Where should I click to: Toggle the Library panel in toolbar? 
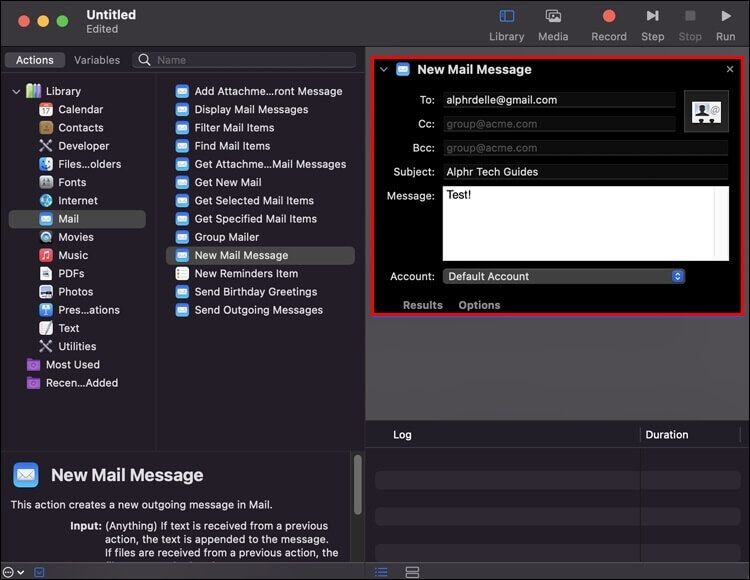click(x=507, y=25)
